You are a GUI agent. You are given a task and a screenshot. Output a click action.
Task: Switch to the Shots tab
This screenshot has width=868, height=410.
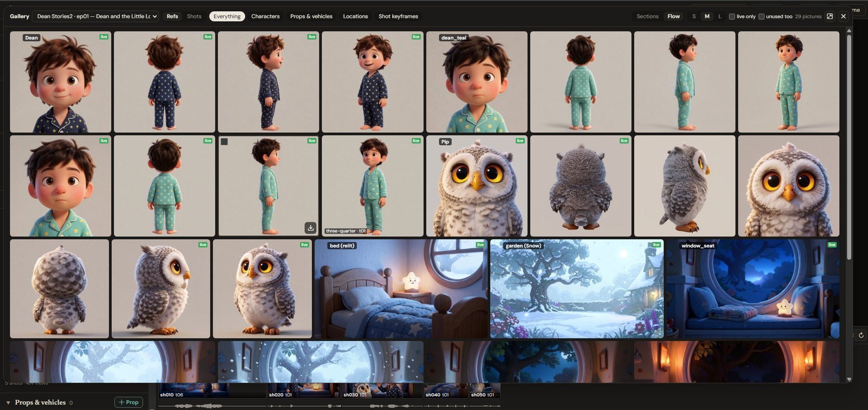(194, 16)
